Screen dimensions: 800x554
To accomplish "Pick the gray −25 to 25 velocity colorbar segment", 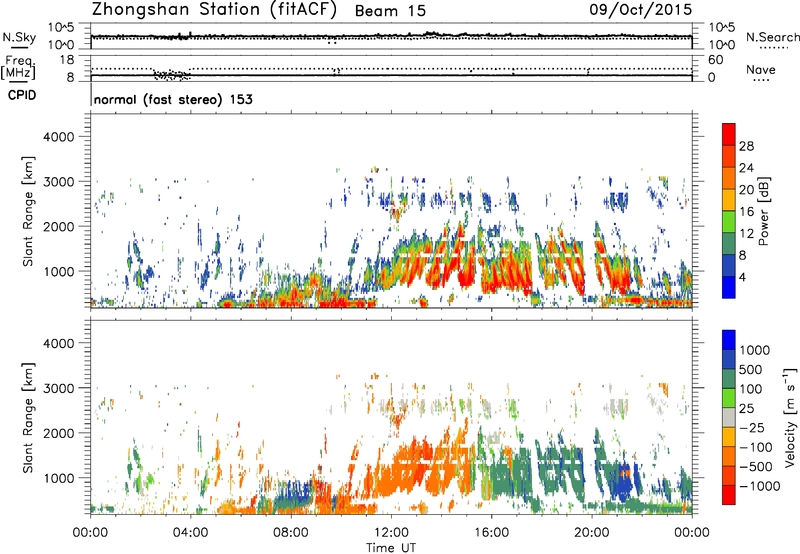I will (729, 418).
